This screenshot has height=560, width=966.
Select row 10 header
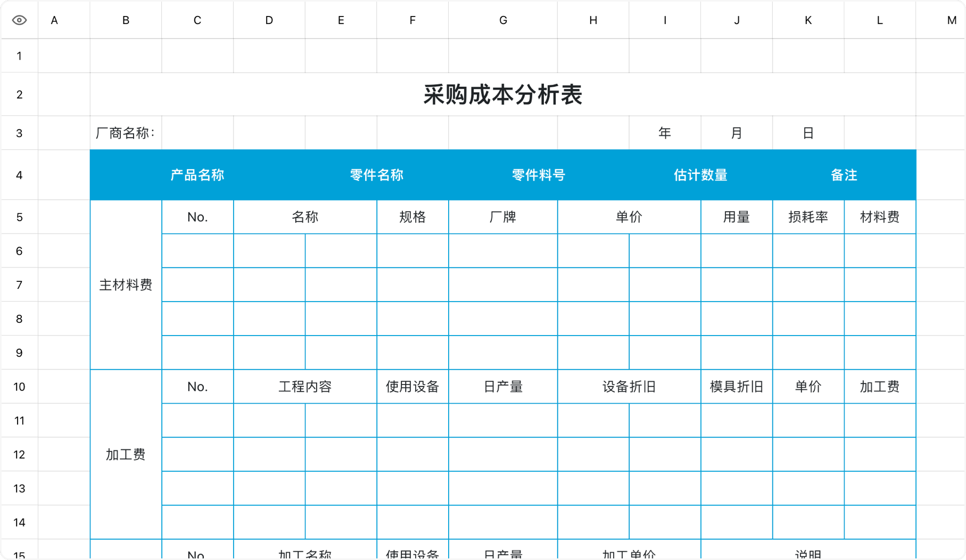[x=19, y=387]
